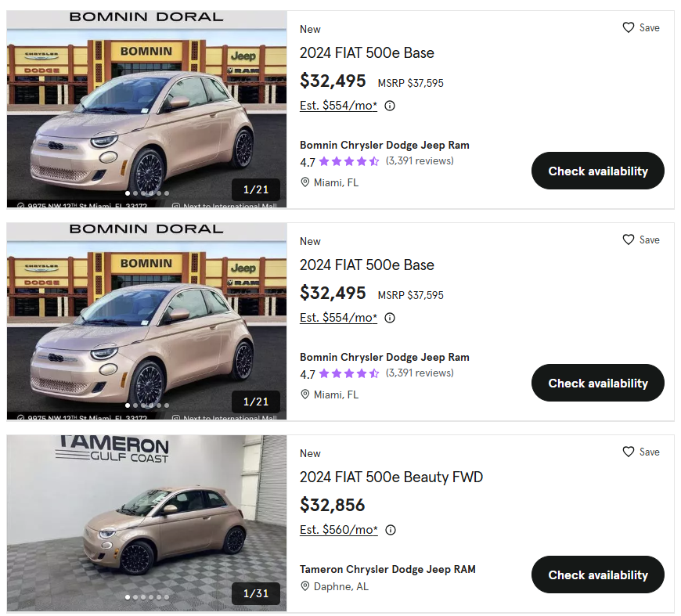Click info icon beside Est. $560/mo
681x616 pixels.
391,530
